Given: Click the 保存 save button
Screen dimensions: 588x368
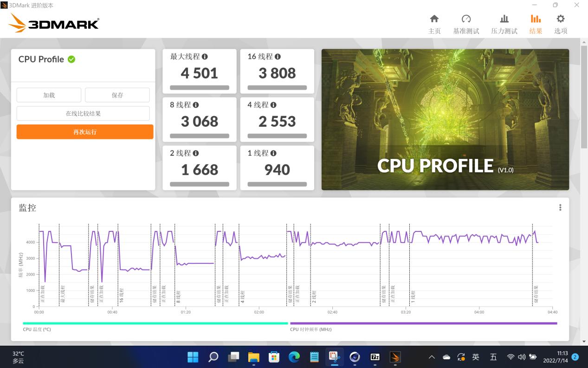Looking at the screenshot, I should coord(117,95).
